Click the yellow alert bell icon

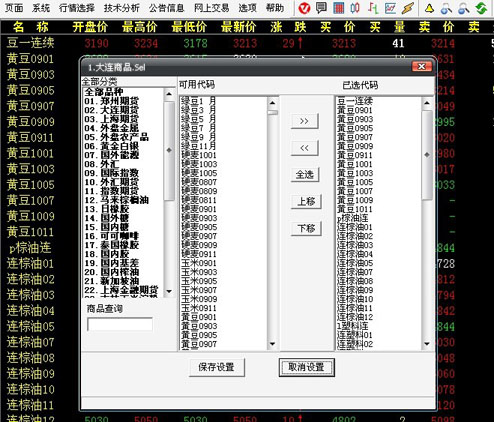coord(430,8)
